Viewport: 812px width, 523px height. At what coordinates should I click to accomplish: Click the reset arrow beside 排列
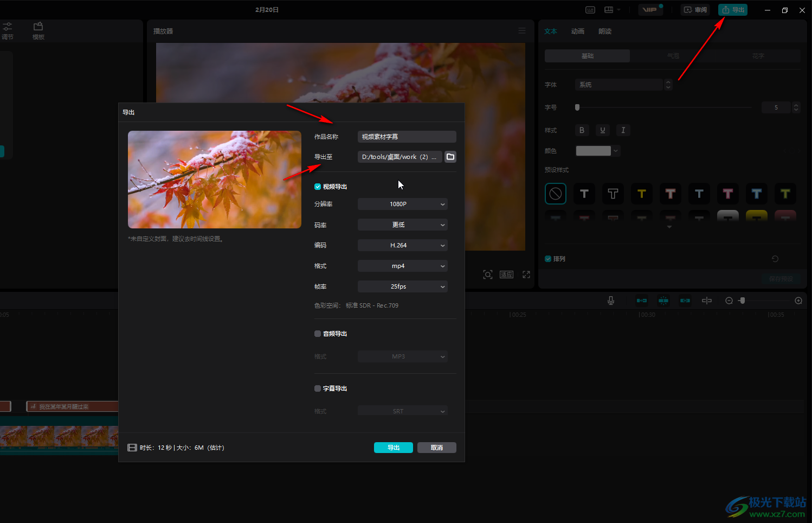pyautogui.click(x=775, y=259)
